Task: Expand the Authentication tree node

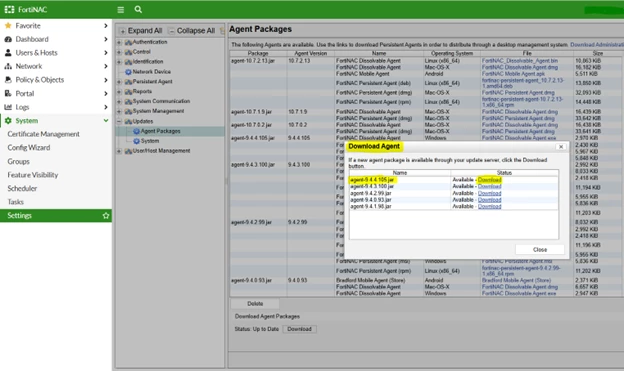Action: [x=119, y=42]
